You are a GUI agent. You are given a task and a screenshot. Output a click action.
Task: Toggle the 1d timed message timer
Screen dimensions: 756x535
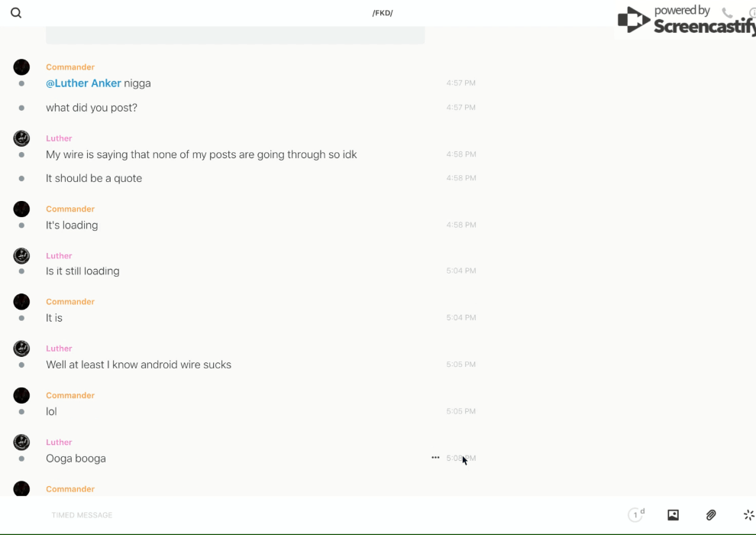(636, 515)
